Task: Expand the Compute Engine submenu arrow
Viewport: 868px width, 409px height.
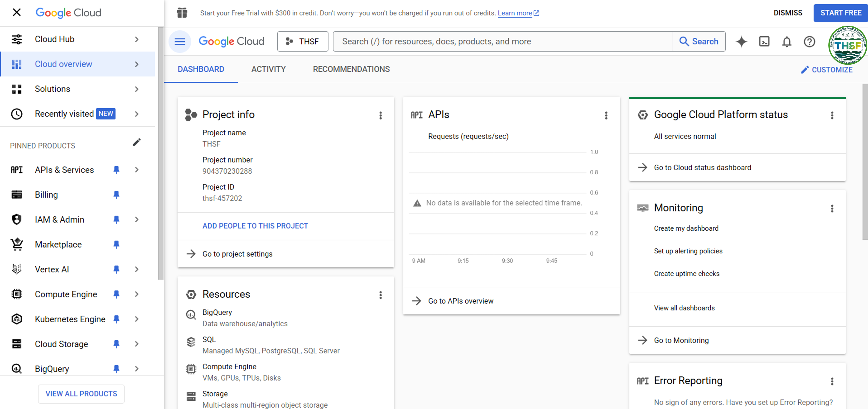Action: tap(137, 294)
